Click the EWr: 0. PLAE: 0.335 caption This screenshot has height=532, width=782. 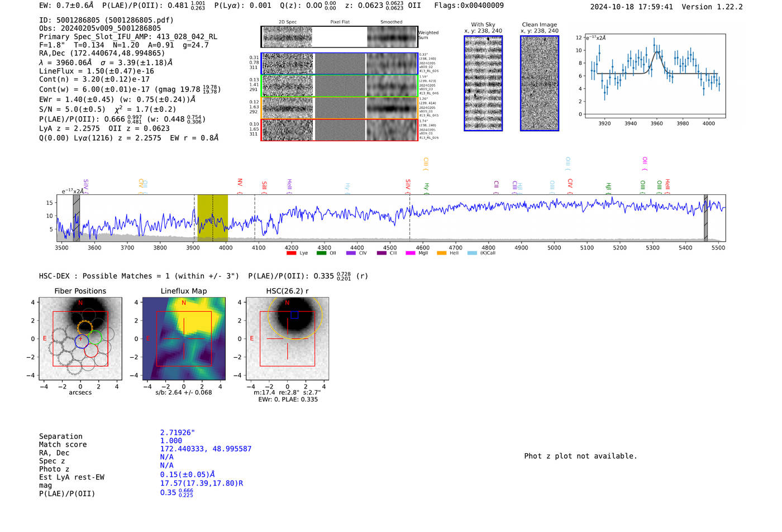288,400
